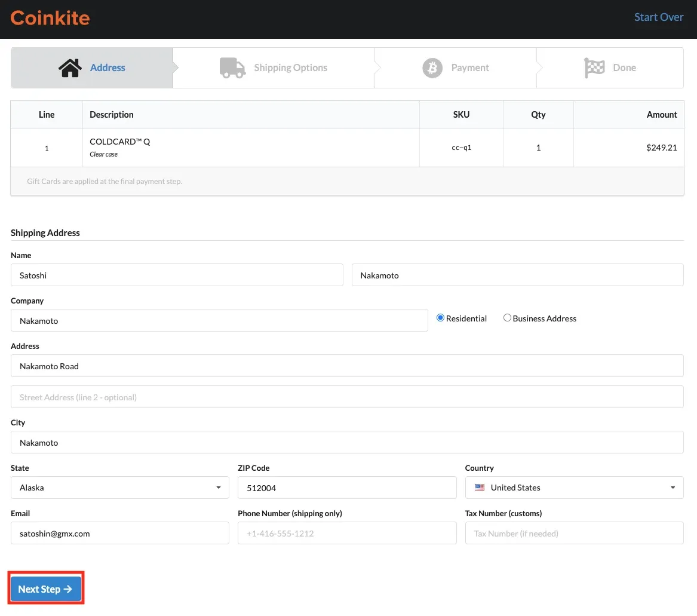Click the first name field with Satoshi

(177, 275)
